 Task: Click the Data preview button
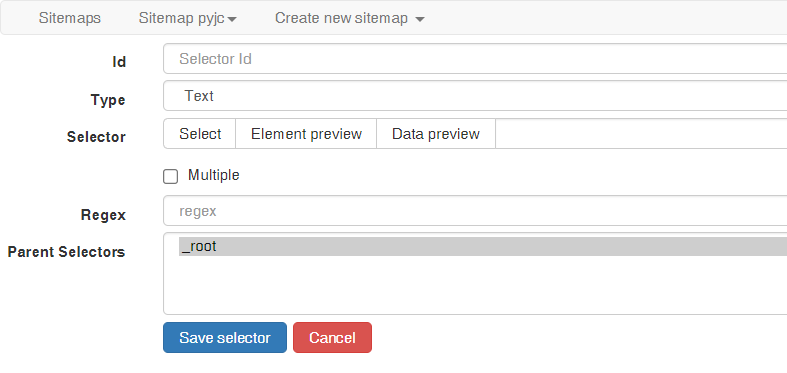pyautogui.click(x=436, y=134)
